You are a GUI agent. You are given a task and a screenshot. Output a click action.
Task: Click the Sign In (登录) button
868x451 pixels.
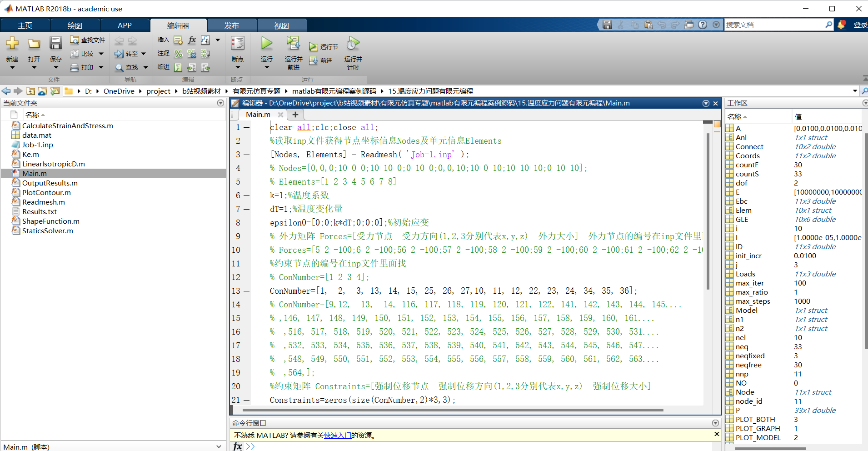[860, 25]
